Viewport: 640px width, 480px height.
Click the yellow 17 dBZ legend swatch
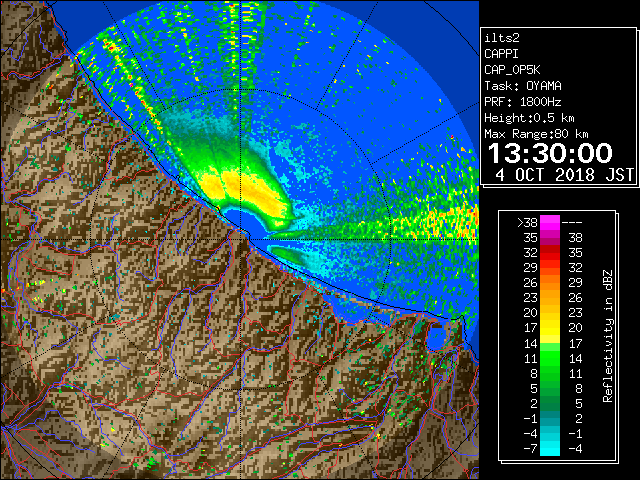pyautogui.click(x=550, y=328)
